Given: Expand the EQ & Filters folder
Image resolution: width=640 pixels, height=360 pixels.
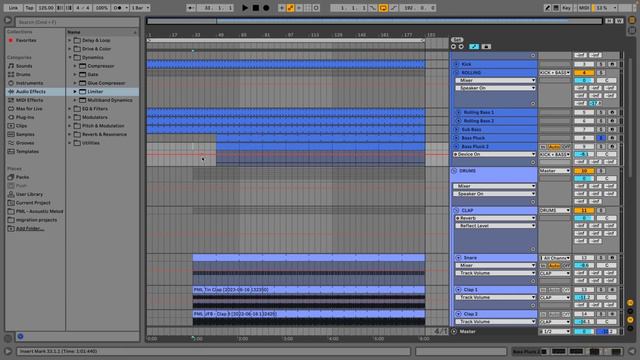Looking at the screenshot, I should [x=70, y=109].
